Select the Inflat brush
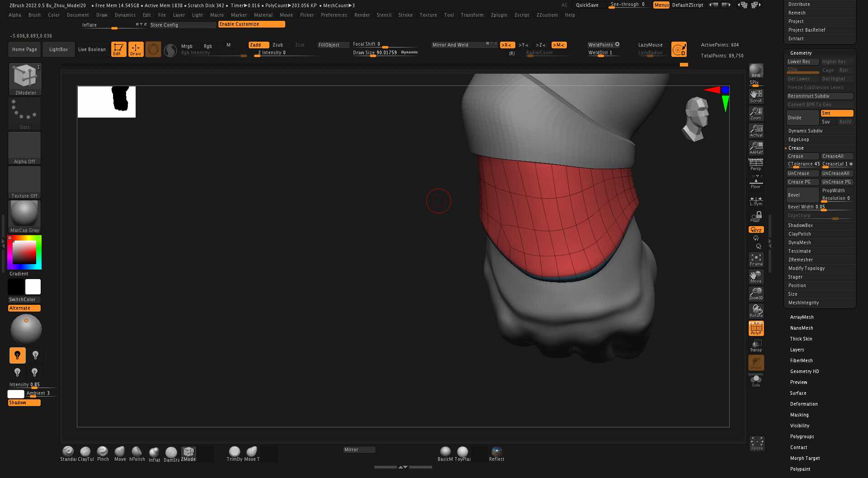The width and height of the screenshot is (868, 478). (x=154, y=454)
